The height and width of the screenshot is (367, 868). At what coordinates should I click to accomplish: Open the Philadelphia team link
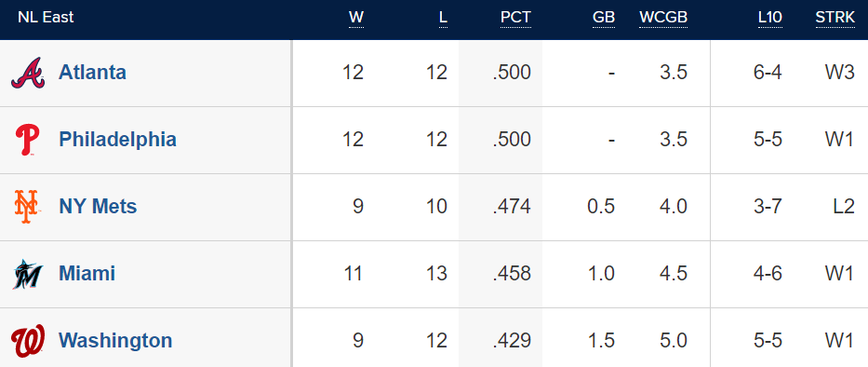(117, 139)
